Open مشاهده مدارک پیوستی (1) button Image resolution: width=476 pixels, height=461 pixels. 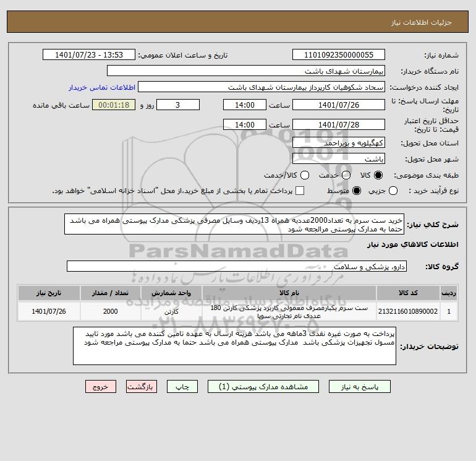pos(263,387)
